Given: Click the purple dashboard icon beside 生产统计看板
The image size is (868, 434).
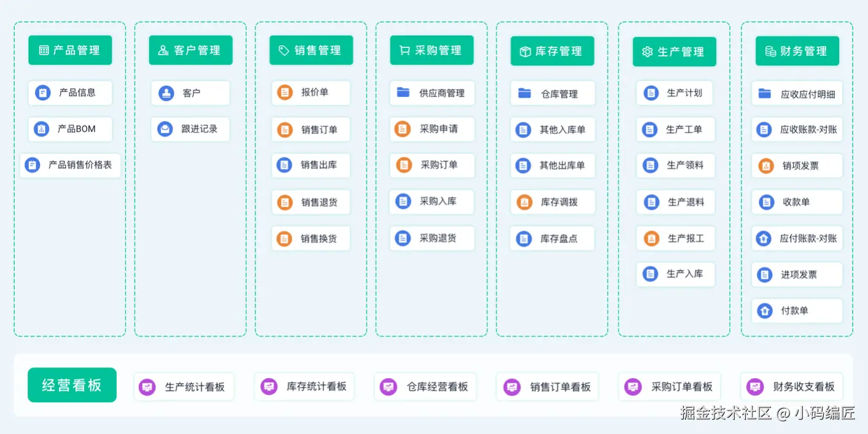Looking at the screenshot, I should coord(147,387).
